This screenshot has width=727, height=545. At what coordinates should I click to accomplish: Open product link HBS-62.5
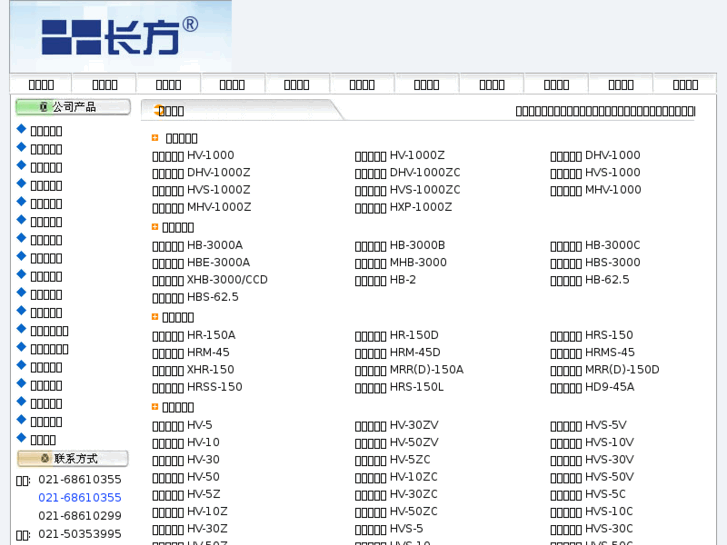tap(195, 297)
